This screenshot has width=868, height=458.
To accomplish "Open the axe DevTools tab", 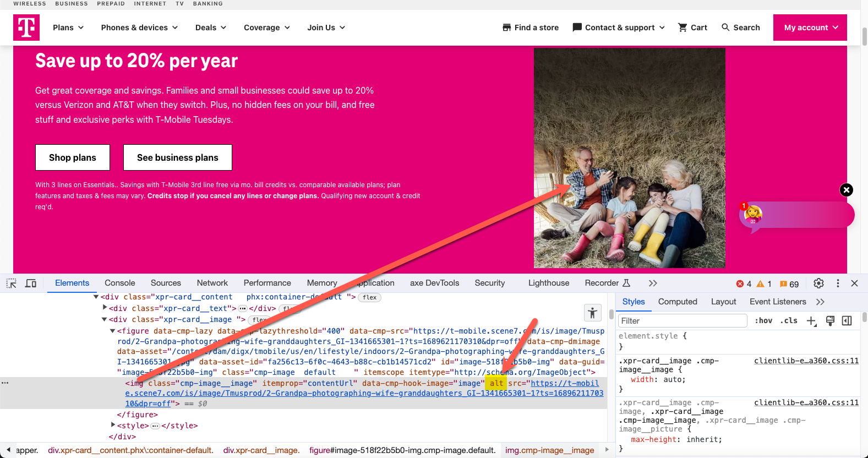I will pyautogui.click(x=435, y=283).
